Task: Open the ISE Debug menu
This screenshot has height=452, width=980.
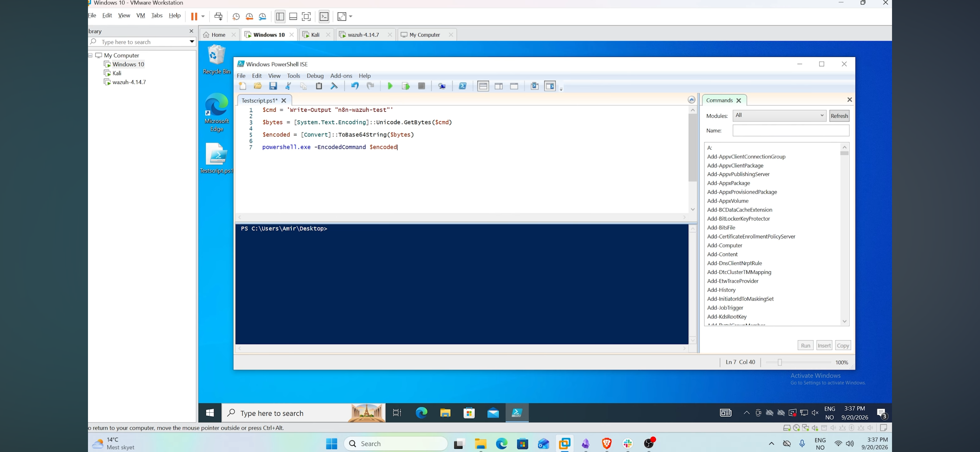Action: click(x=315, y=76)
